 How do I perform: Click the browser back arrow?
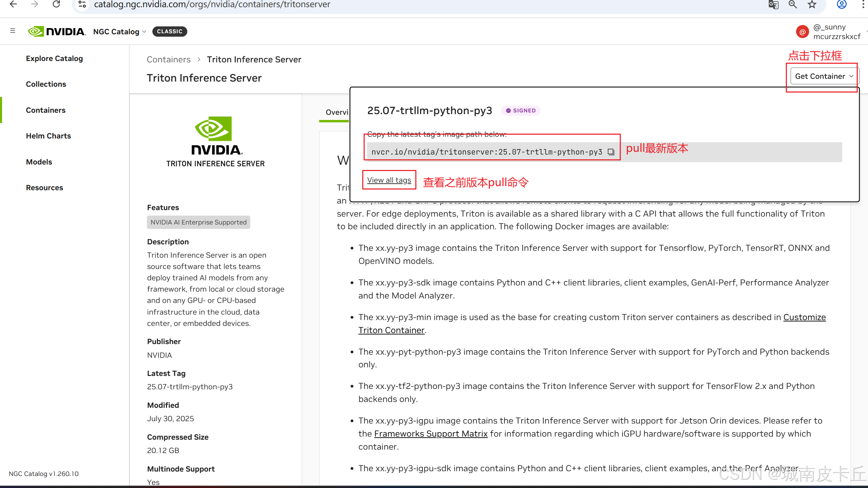pos(13,4)
